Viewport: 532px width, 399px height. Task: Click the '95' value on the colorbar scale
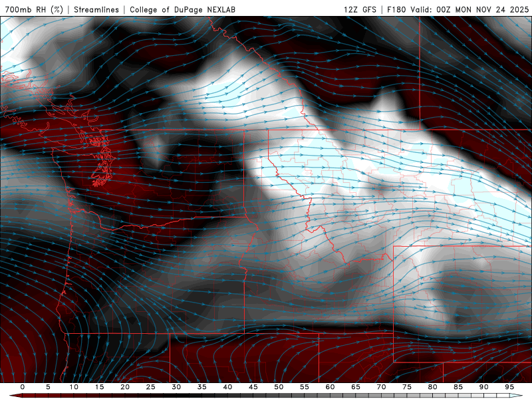coord(509,387)
